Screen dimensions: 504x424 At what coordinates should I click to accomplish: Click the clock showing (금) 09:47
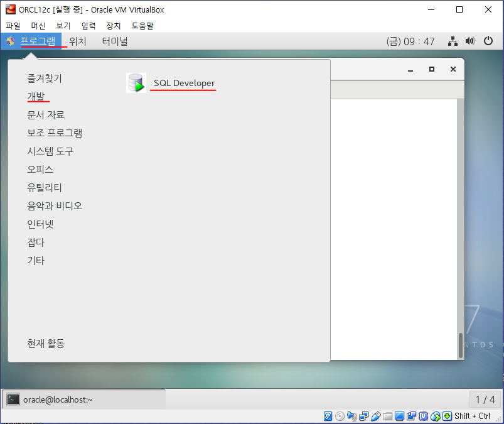tap(410, 41)
